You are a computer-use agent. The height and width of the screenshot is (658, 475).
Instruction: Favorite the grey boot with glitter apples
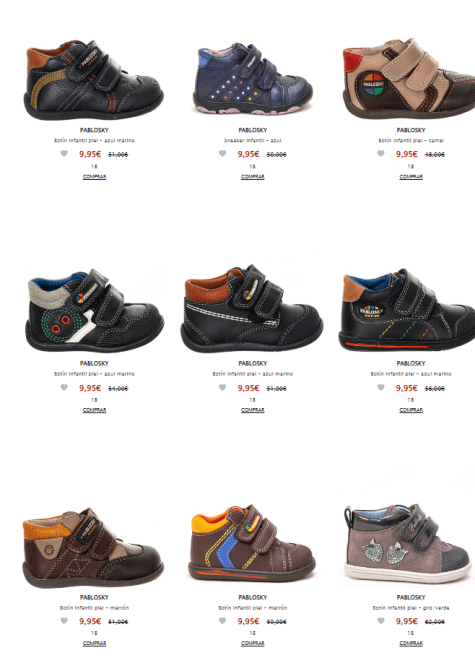click(381, 621)
